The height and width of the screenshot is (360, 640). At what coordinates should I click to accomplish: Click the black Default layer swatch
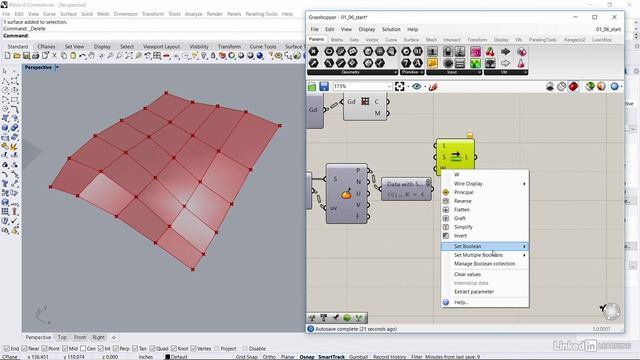pos(167,357)
